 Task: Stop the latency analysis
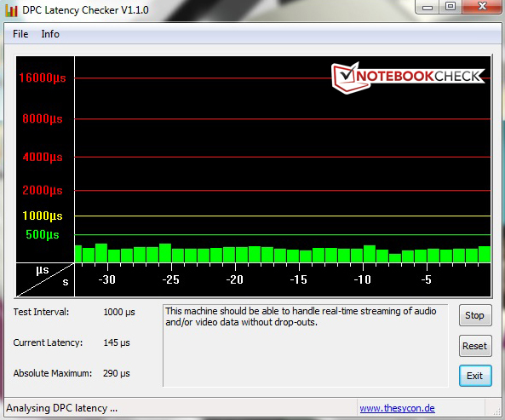pyautogui.click(x=475, y=315)
